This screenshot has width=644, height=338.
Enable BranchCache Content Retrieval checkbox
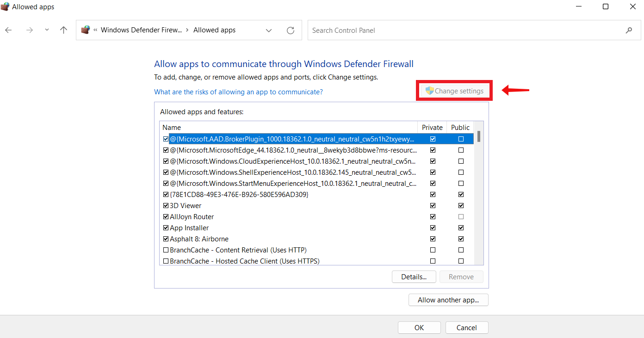[166, 250]
